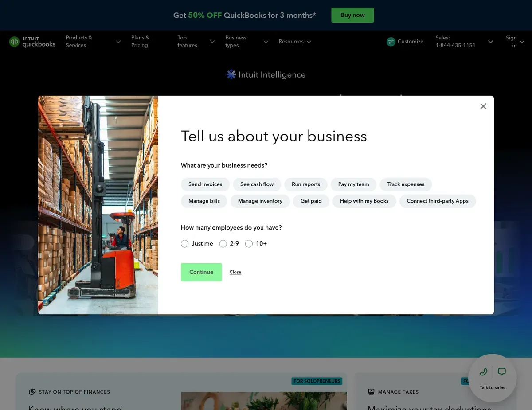The height and width of the screenshot is (410, 532).
Task: Click the chat bubble icon in Talk to sales
Action: pyautogui.click(x=502, y=371)
